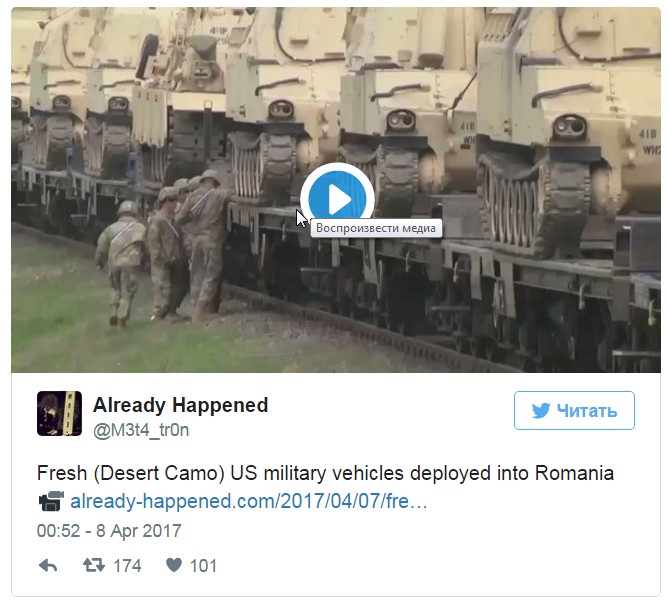Click the 174 retweet count
Viewport: 669px width, 608px height.
[x=127, y=566]
